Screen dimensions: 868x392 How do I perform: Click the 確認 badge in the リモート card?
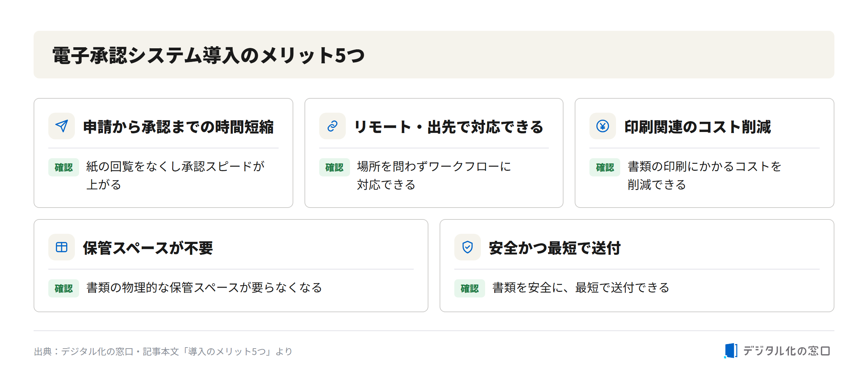335,167
